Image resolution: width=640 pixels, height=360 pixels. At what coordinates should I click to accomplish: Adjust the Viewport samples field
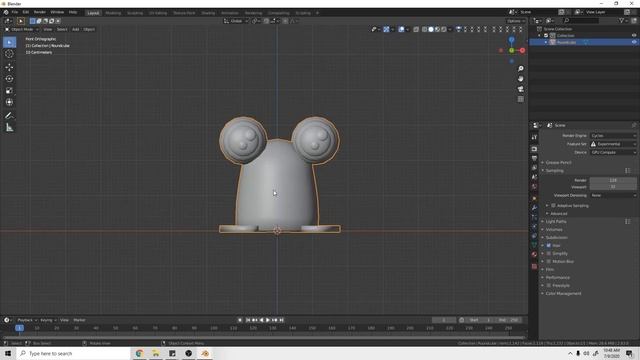(x=613, y=187)
